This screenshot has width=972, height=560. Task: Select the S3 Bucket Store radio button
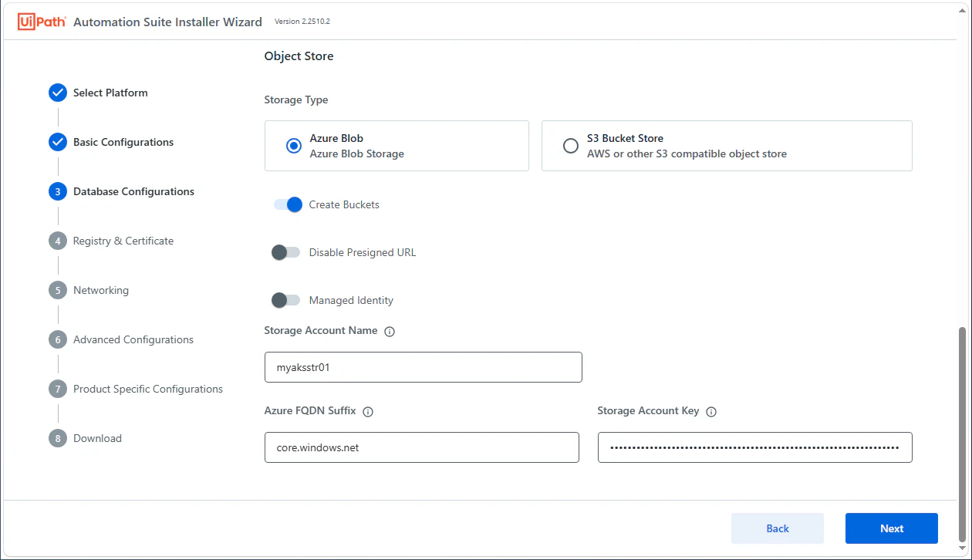[x=571, y=146]
